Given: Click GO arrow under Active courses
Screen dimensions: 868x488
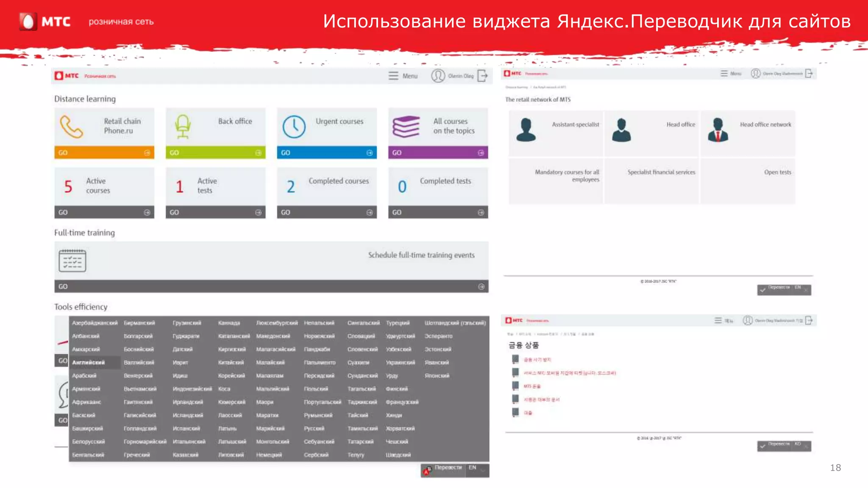Looking at the screenshot, I should (147, 212).
